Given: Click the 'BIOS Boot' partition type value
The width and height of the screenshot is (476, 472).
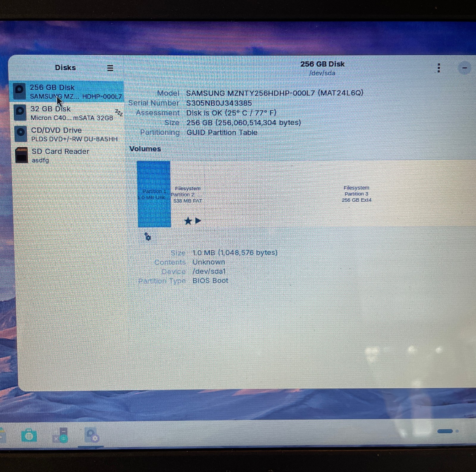Looking at the screenshot, I should pyautogui.click(x=210, y=281).
